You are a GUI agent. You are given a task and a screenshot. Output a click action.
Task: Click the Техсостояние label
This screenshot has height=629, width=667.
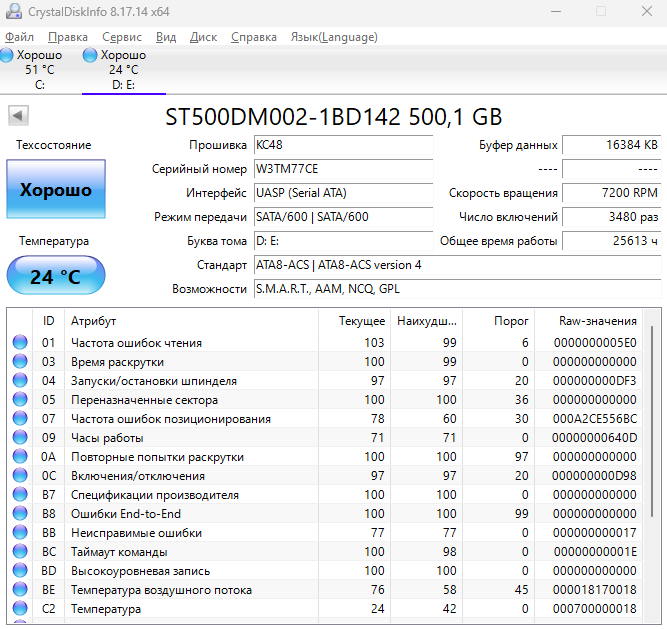click(x=54, y=145)
